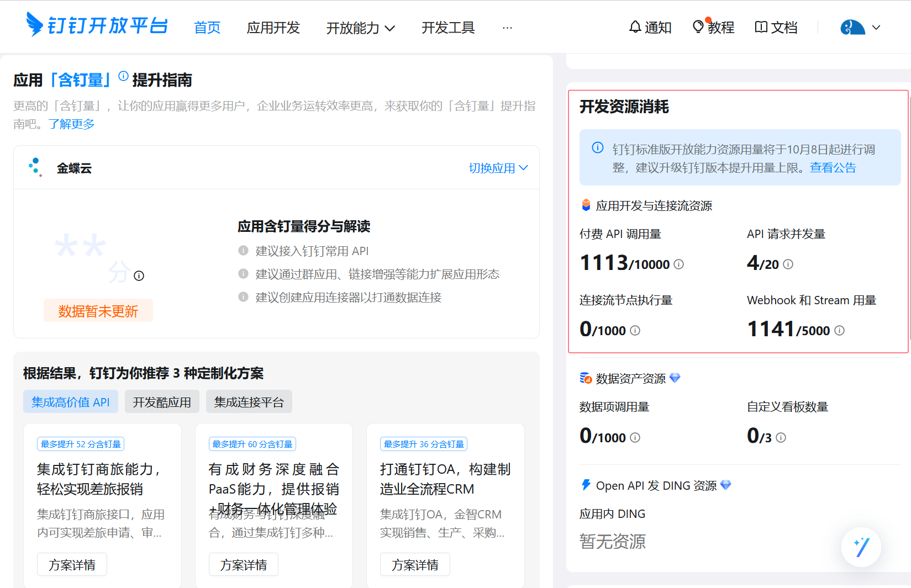The height and width of the screenshot is (588, 911).
Task: Click info icon beside 连接流节点执行量 0/1000
Action: click(635, 331)
